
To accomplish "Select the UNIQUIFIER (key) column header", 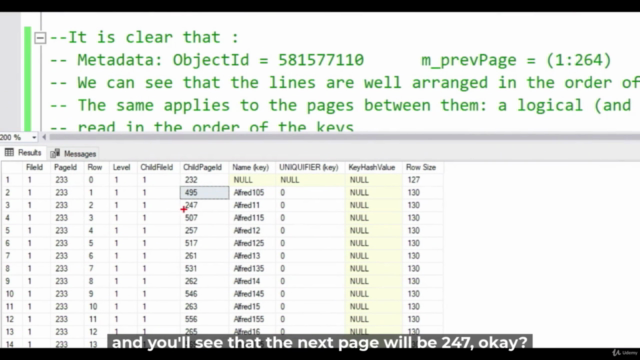I will (309, 167).
